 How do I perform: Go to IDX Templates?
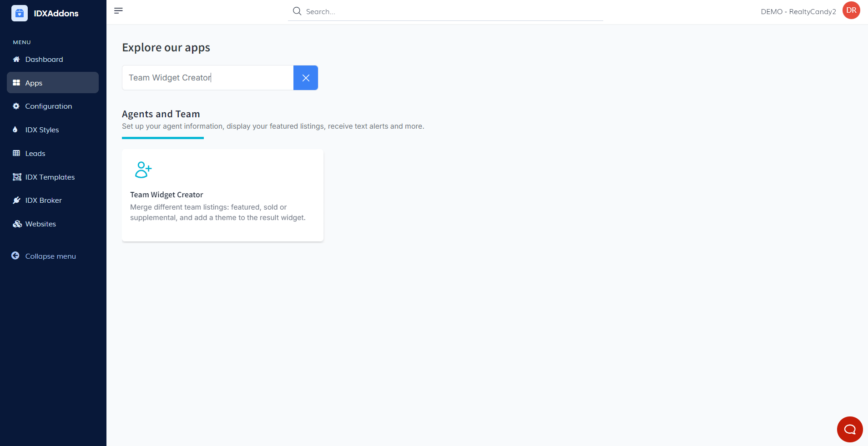coord(50,177)
